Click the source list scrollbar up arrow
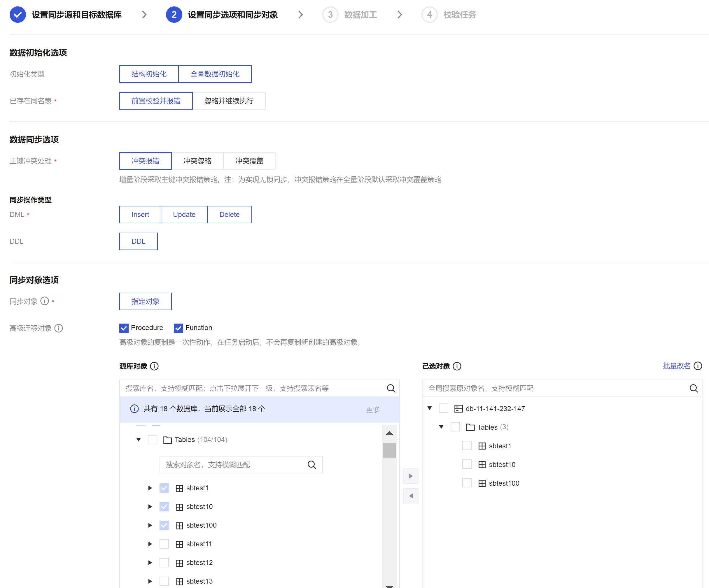The image size is (709, 588). (389, 433)
